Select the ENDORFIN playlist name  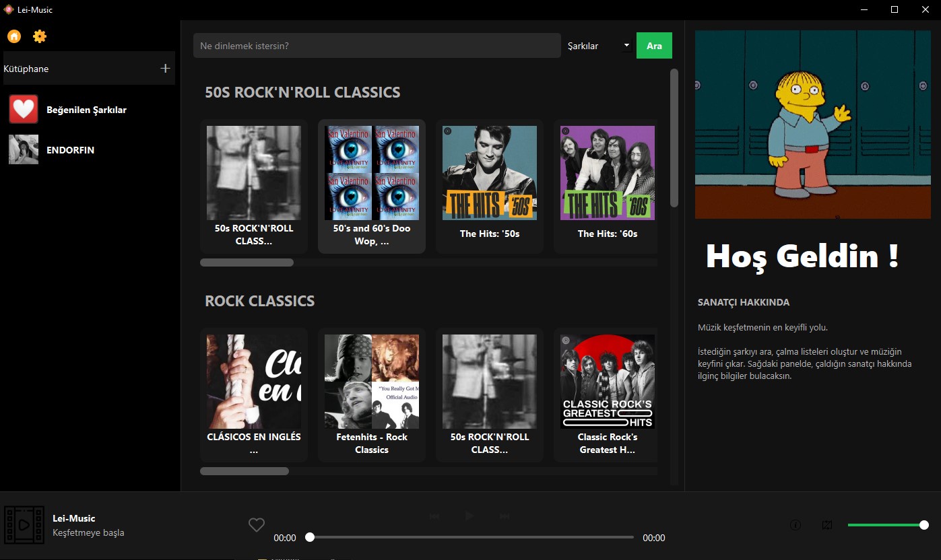pos(70,150)
